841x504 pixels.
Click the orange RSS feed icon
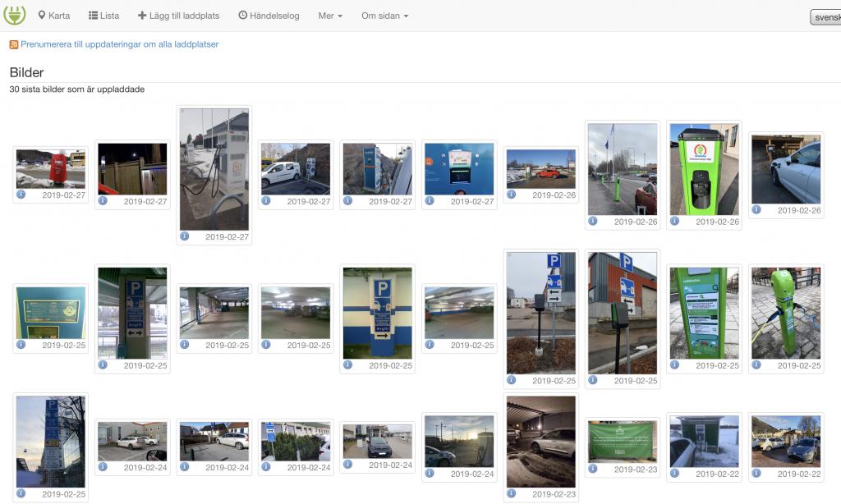tap(14, 44)
